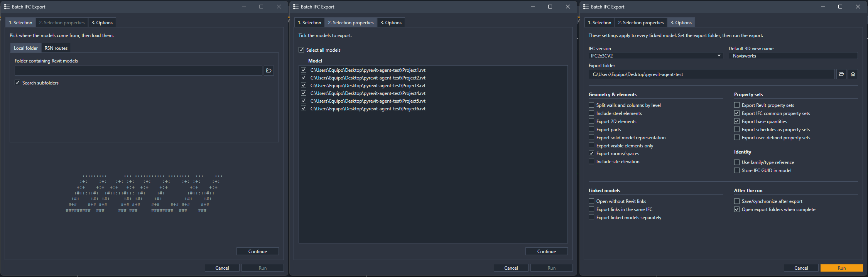This screenshot has width=868, height=277.
Task: Open 3. Options tab in left window
Action: click(102, 22)
